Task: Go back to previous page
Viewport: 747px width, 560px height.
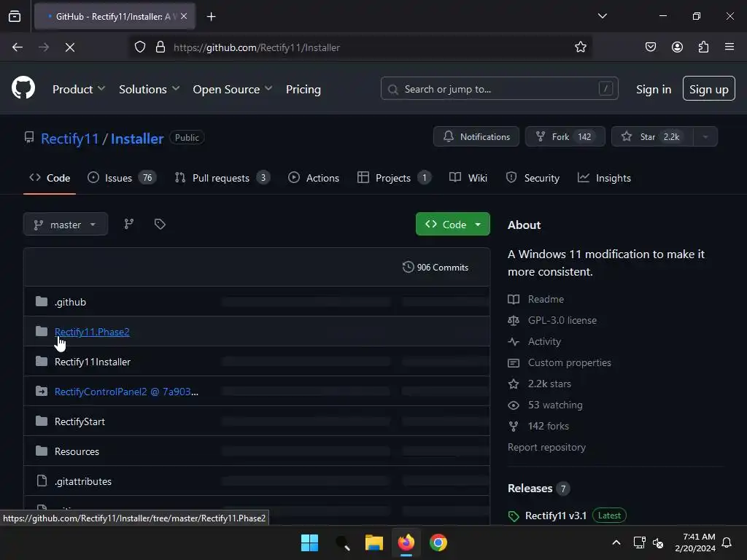Action: [x=18, y=47]
